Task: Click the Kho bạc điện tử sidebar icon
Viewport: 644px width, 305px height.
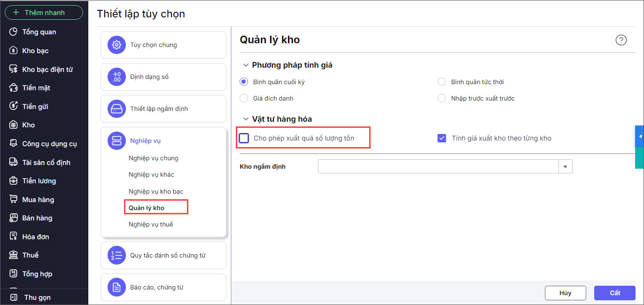Action: (x=14, y=69)
